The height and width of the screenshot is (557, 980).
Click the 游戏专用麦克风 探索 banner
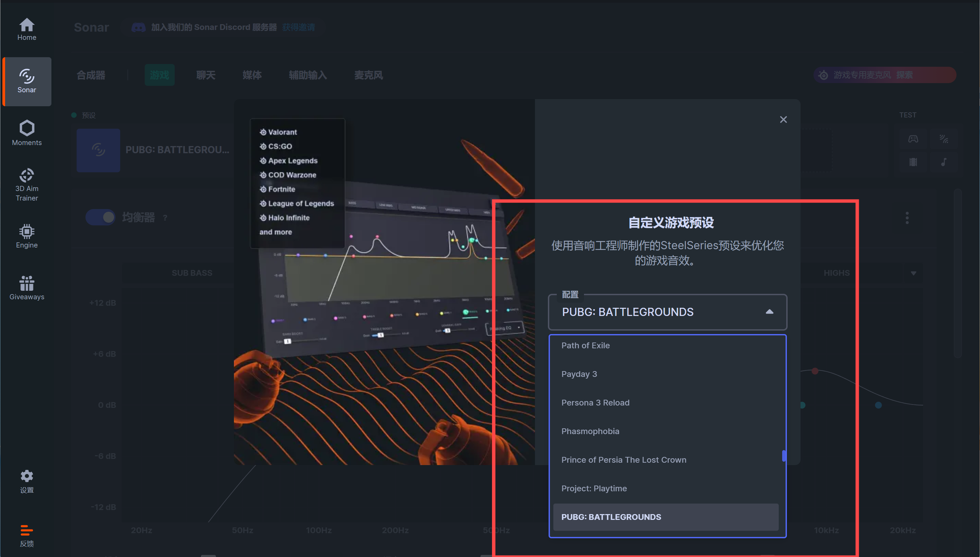pos(885,75)
